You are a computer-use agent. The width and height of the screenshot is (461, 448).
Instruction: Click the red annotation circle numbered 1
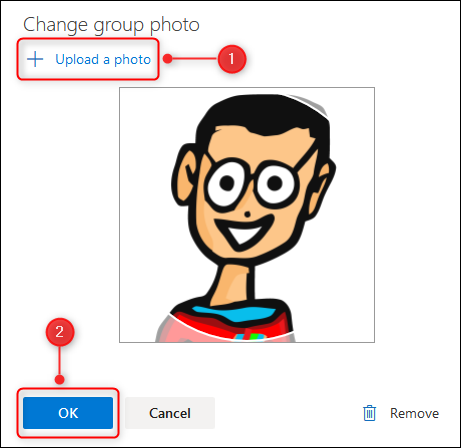232,59
